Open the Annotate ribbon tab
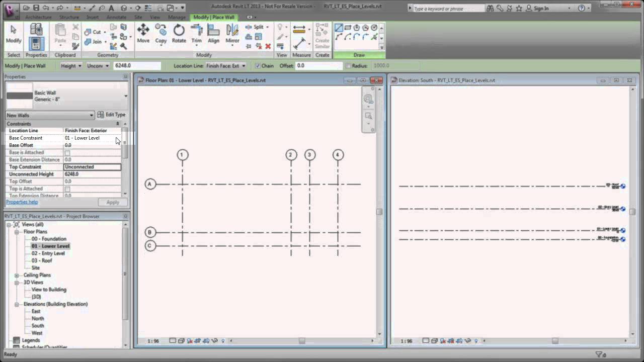 click(x=116, y=17)
